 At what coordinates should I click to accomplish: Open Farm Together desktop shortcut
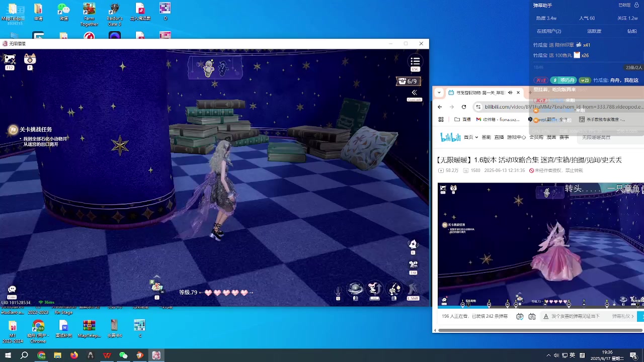click(89, 14)
